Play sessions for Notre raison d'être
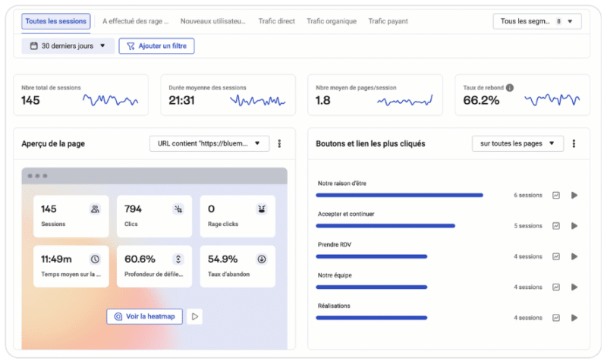This screenshot has width=607, height=364. tap(574, 195)
